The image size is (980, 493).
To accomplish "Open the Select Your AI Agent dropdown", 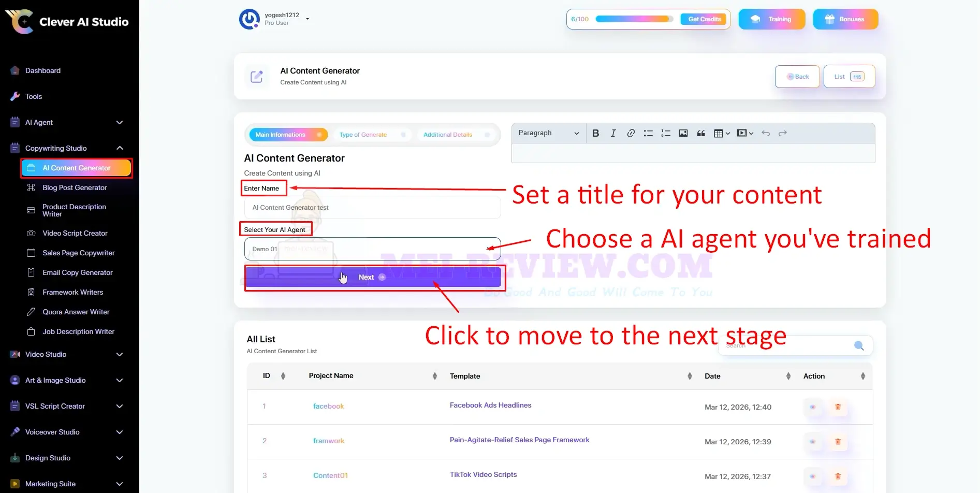I will (x=372, y=249).
